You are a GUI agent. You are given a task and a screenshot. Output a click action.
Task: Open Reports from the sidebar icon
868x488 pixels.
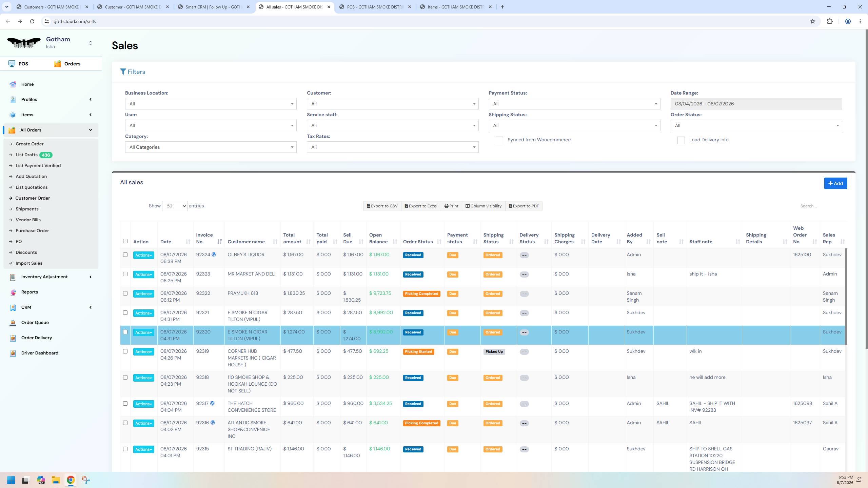13,292
